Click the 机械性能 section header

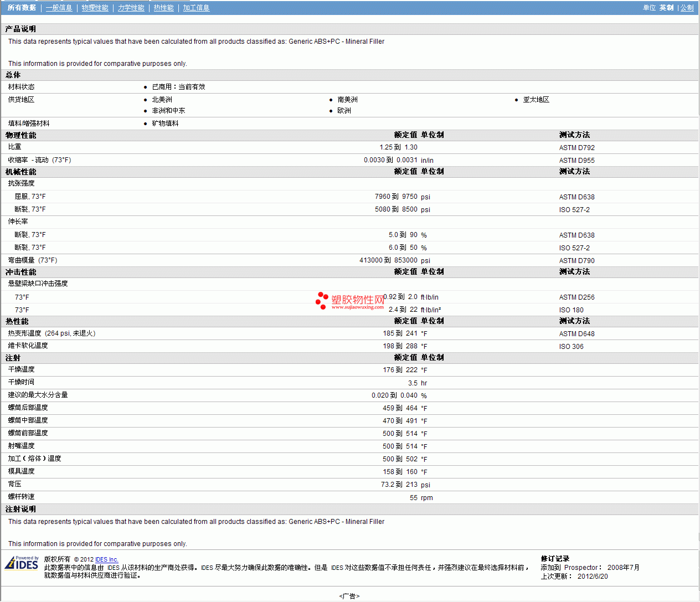coord(20,172)
